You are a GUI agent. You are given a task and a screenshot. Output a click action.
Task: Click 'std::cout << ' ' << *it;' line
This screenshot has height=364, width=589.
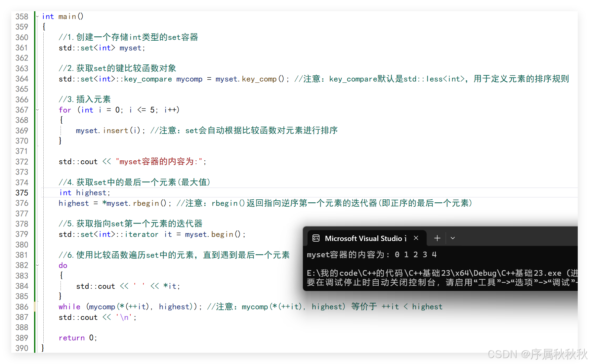(x=128, y=286)
